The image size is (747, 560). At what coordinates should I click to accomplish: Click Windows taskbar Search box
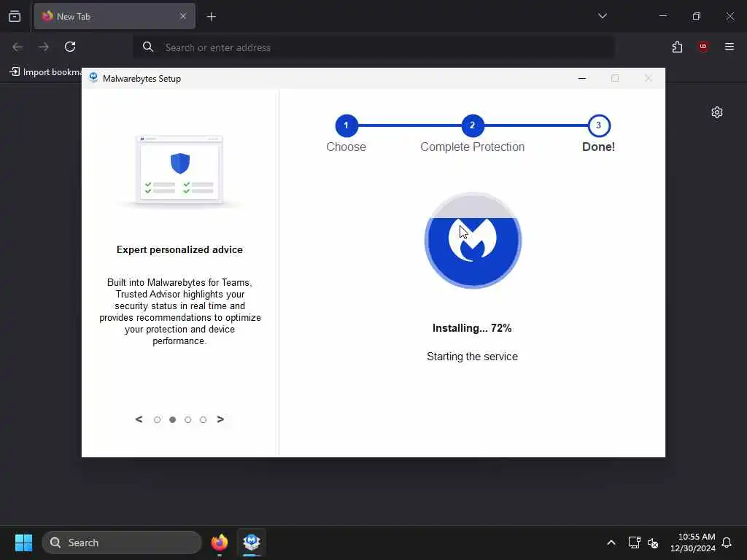pos(122,542)
